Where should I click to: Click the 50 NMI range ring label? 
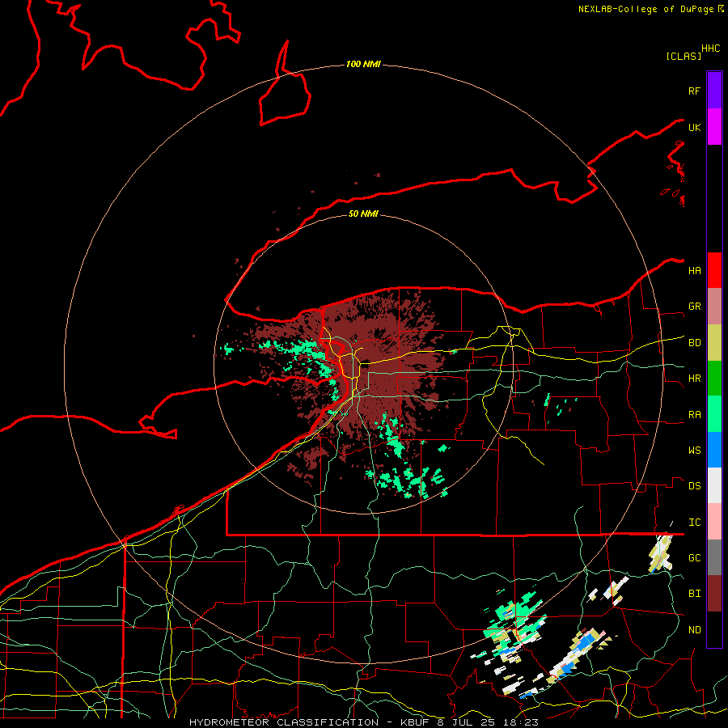(x=363, y=214)
